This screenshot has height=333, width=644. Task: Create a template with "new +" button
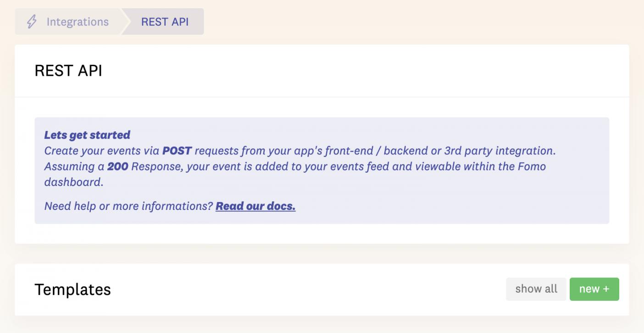(594, 289)
